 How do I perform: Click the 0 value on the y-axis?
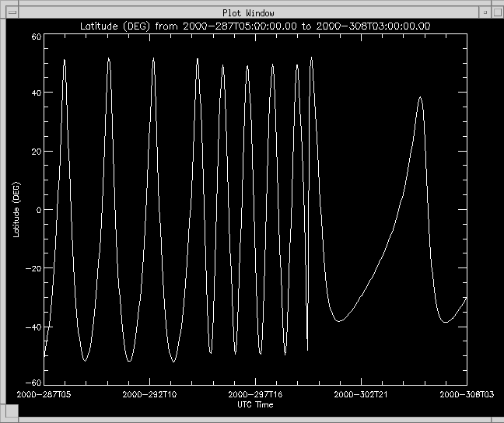click(x=38, y=210)
